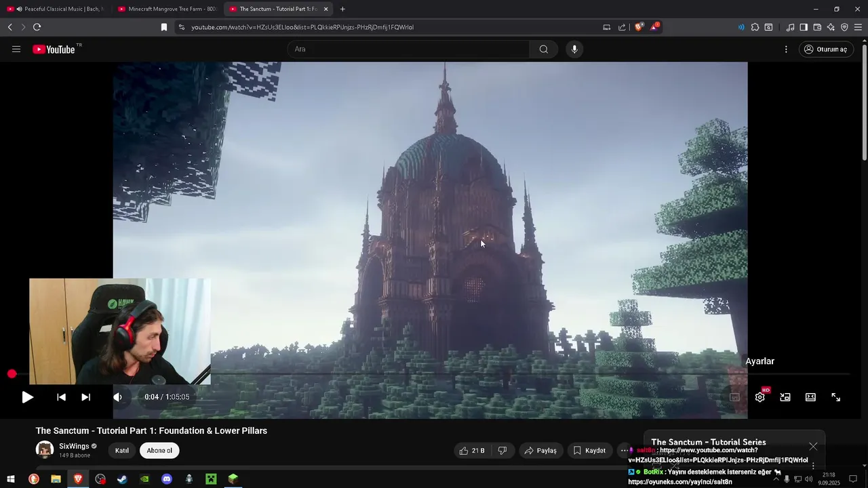Screen dimensions: 868x488
Task: Go forward in browser history
Action: 23,27
